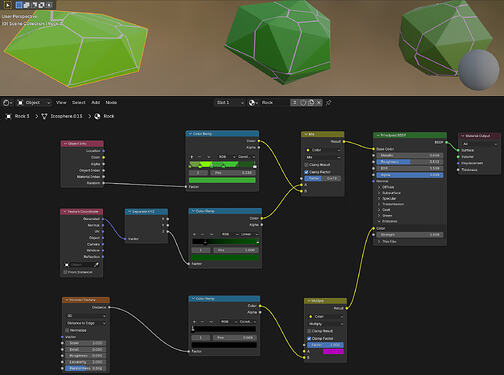Click Separate XYZ Z output socket

click(168, 231)
